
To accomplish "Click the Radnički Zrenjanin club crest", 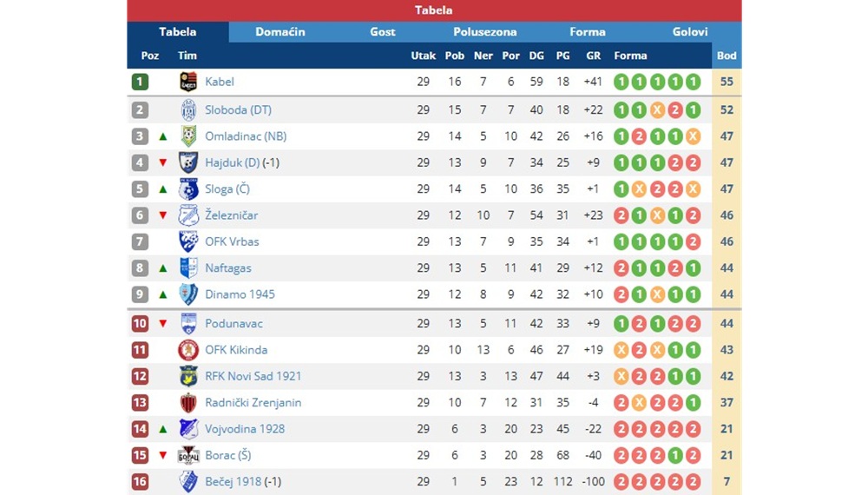I will [188, 403].
